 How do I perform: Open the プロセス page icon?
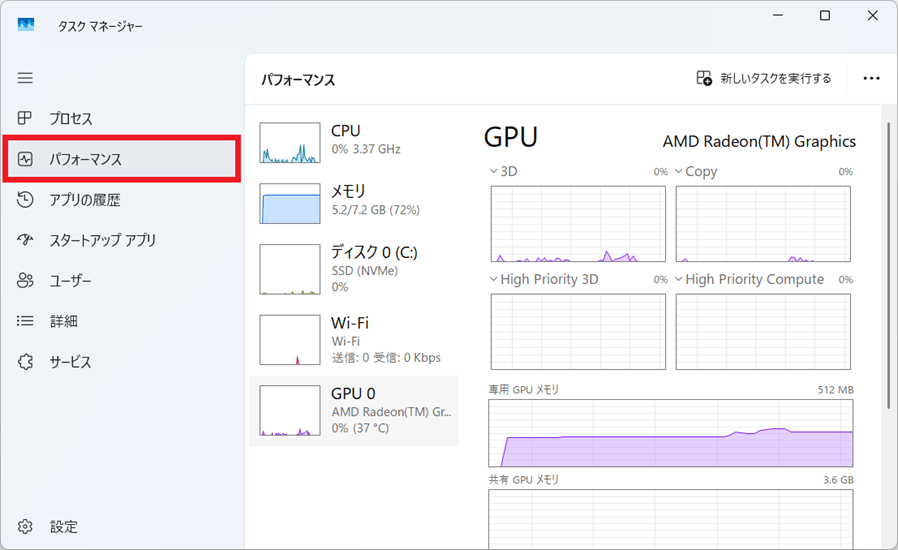click(x=26, y=119)
